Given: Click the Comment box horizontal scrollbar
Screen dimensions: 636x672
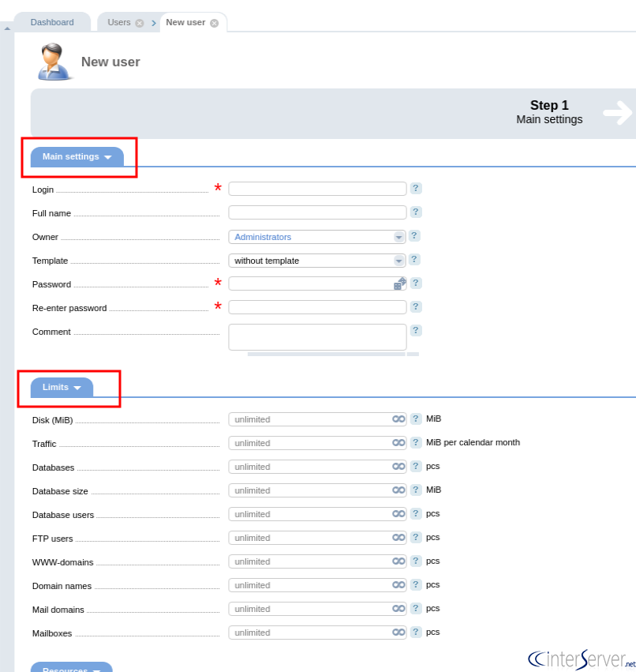Looking at the screenshot, I should pos(327,355).
